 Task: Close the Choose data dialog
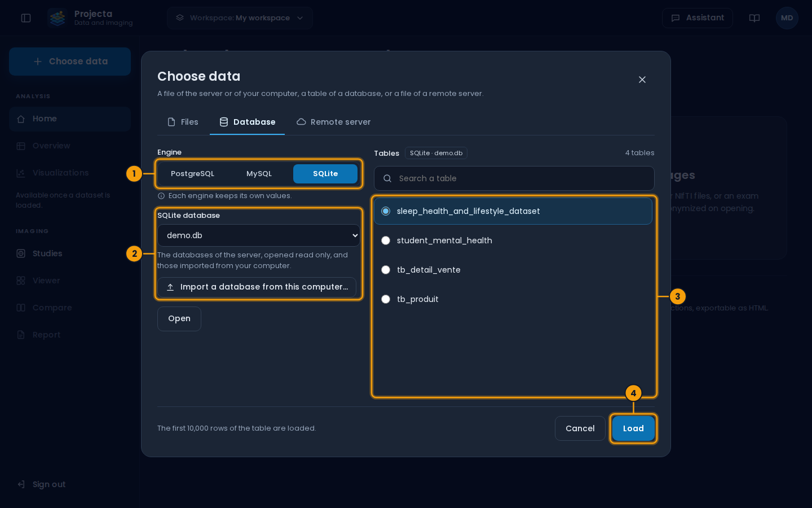(642, 80)
